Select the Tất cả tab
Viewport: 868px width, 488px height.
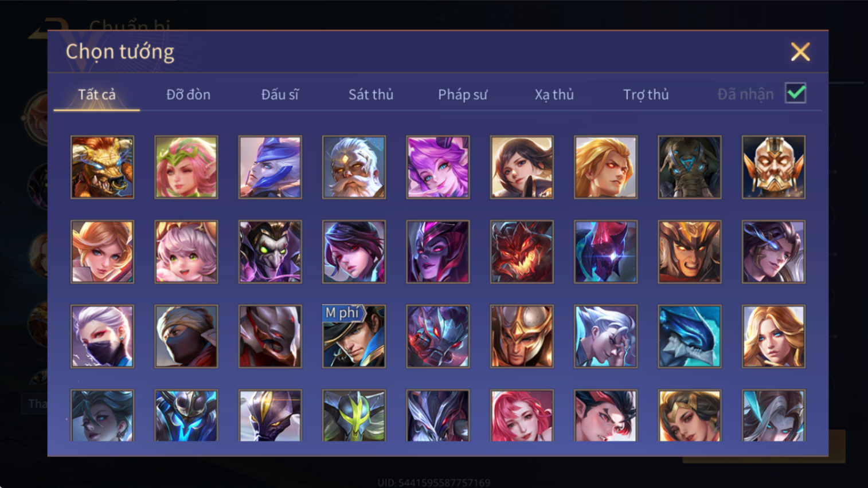point(97,95)
